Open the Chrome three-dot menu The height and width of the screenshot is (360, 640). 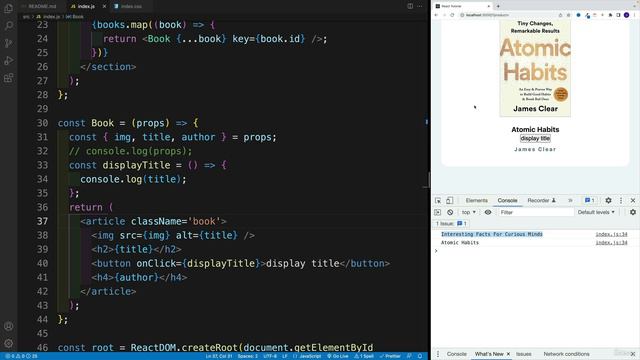[634, 15]
